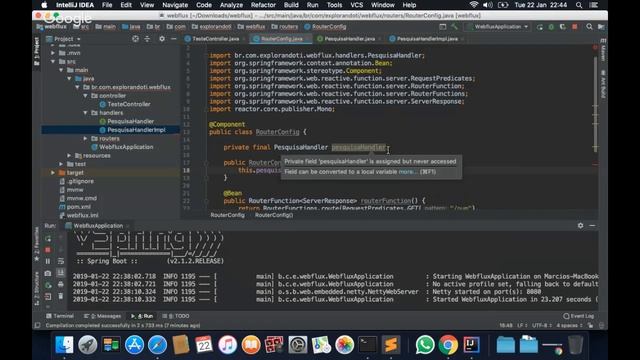Open Safari from the Dock
Screen dimensions: 640x360
click(x=157, y=344)
